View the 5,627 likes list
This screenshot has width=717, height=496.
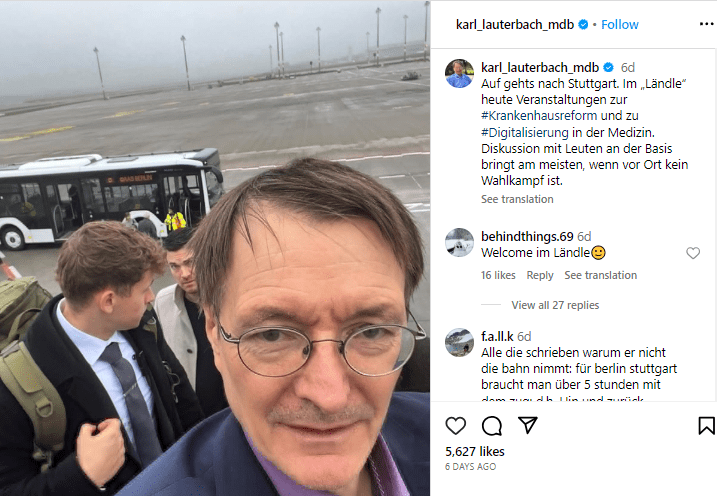[x=475, y=452]
